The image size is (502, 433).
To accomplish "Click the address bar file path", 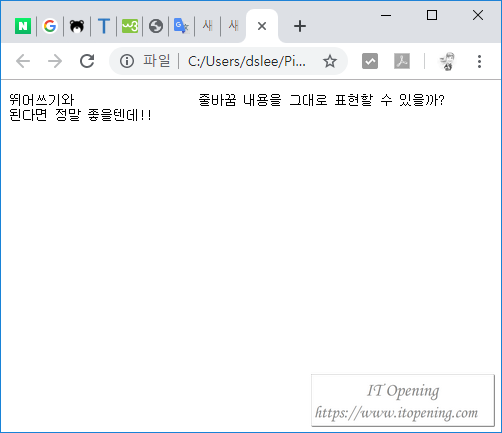I will [247, 61].
